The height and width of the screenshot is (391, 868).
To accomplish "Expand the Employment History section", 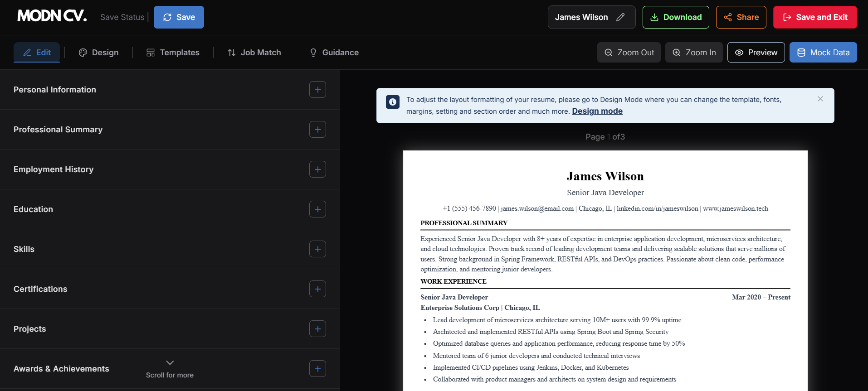I will pyautogui.click(x=317, y=169).
